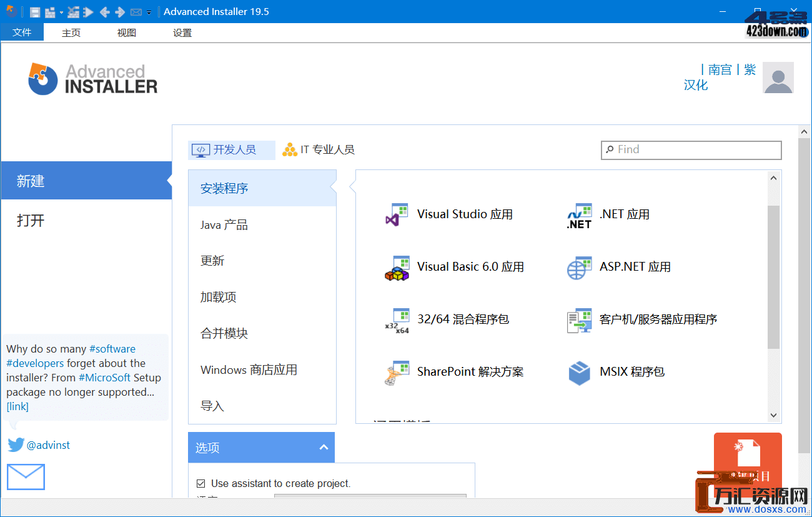Click the MSIX 程序包 box icon

click(579, 373)
